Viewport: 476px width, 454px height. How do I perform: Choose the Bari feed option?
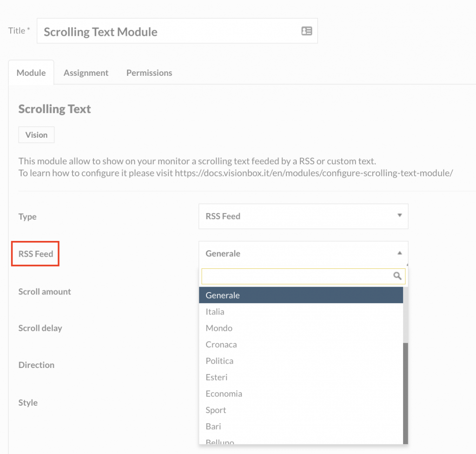(301, 427)
